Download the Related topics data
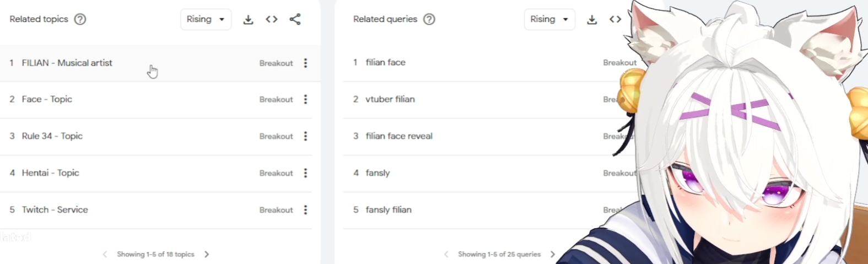Screen dimensions: 868x264 249,19
